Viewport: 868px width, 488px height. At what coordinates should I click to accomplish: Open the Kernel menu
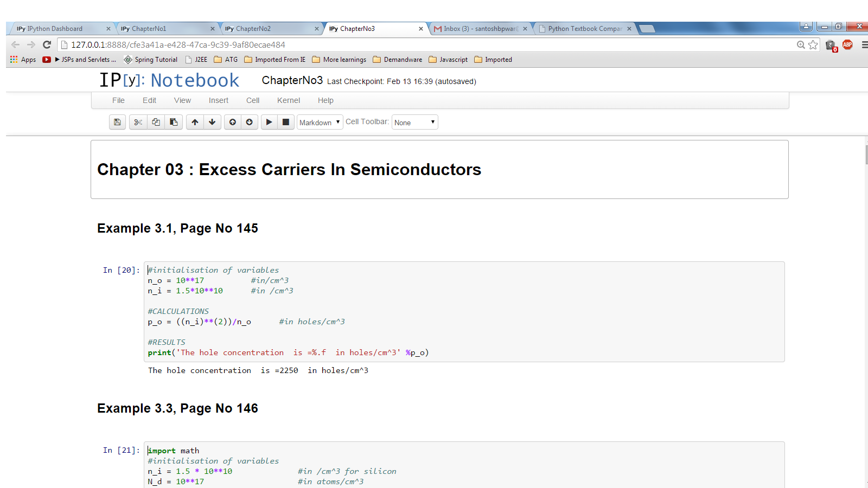(x=288, y=100)
